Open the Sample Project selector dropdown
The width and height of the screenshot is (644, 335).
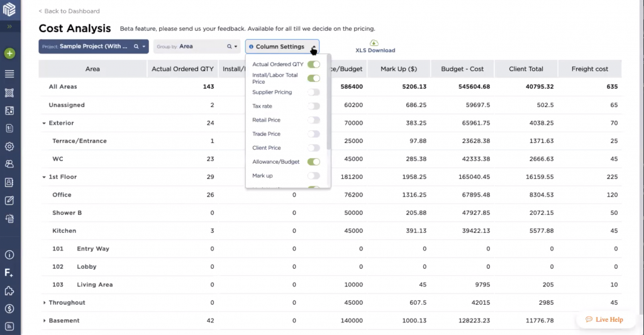click(x=93, y=47)
